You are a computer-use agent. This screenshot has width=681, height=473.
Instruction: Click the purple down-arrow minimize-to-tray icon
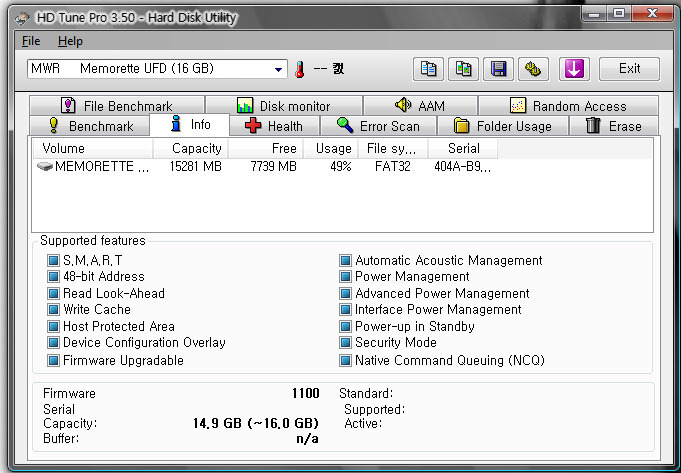pyautogui.click(x=574, y=69)
